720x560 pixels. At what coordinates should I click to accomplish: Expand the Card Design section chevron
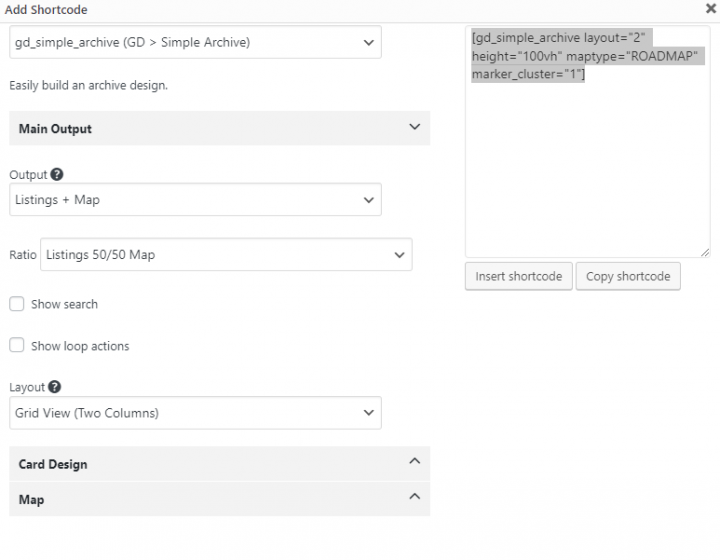(415, 462)
